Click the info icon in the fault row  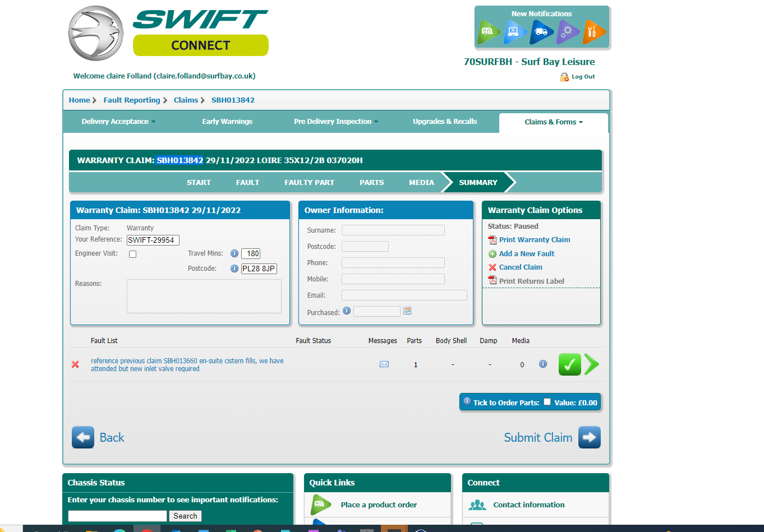[x=543, y=364]
